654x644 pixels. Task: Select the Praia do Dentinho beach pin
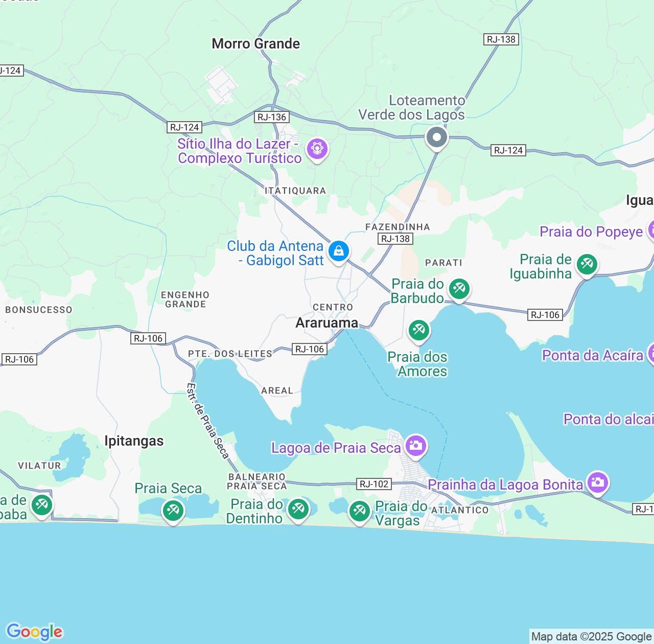[x=297, y=509]
